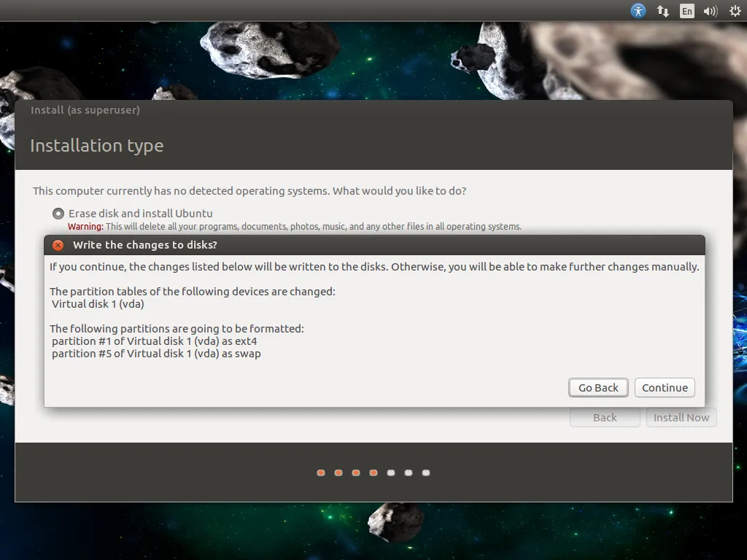Click the 'Installation type' heading

(x=96, y=146)
